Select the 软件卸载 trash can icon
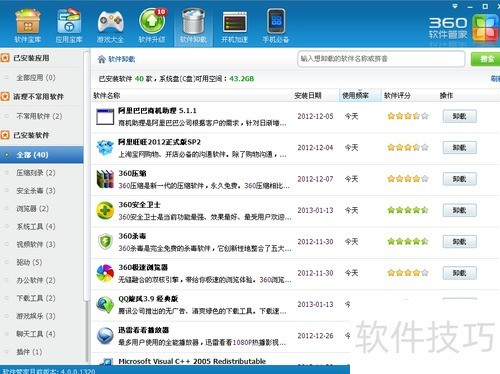500x374 pixels. pos(193,26)
